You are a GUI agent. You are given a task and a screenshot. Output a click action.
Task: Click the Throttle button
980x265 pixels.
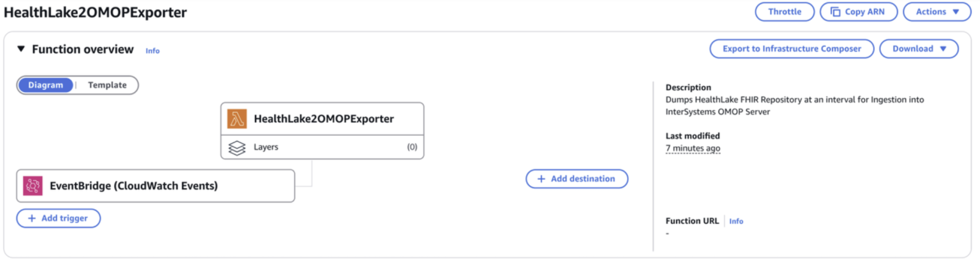pyautogui.click(x=785, y=12)
